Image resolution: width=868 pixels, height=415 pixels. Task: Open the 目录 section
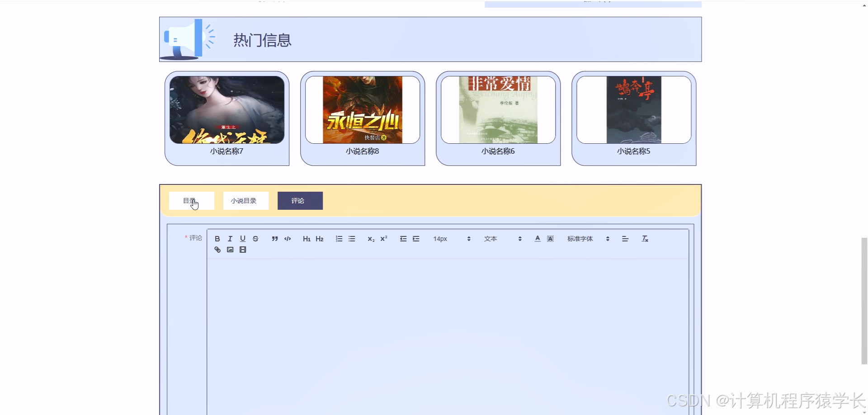click(191, 200)
